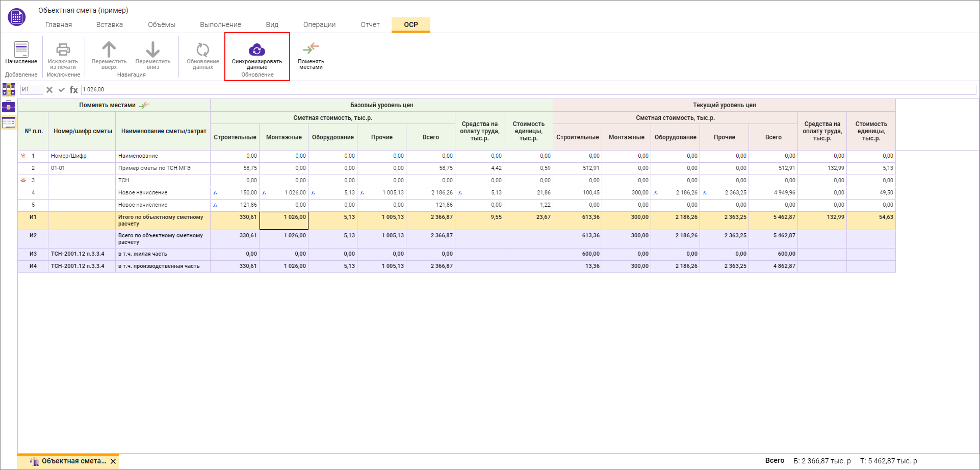Confirm formula entry with the checkmark icon
Viewport: 980px width, 470px height.
62,90
